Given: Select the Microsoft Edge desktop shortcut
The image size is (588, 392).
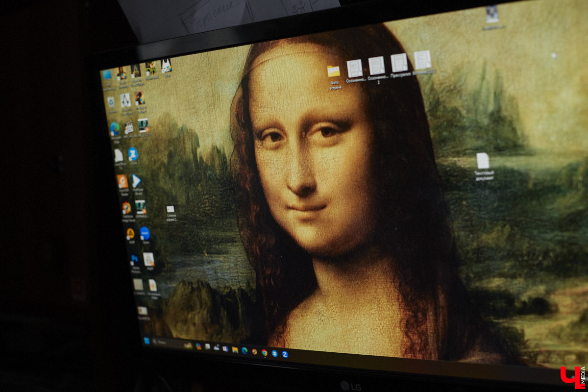Looking at the screenshot, I should pos(114,129).
